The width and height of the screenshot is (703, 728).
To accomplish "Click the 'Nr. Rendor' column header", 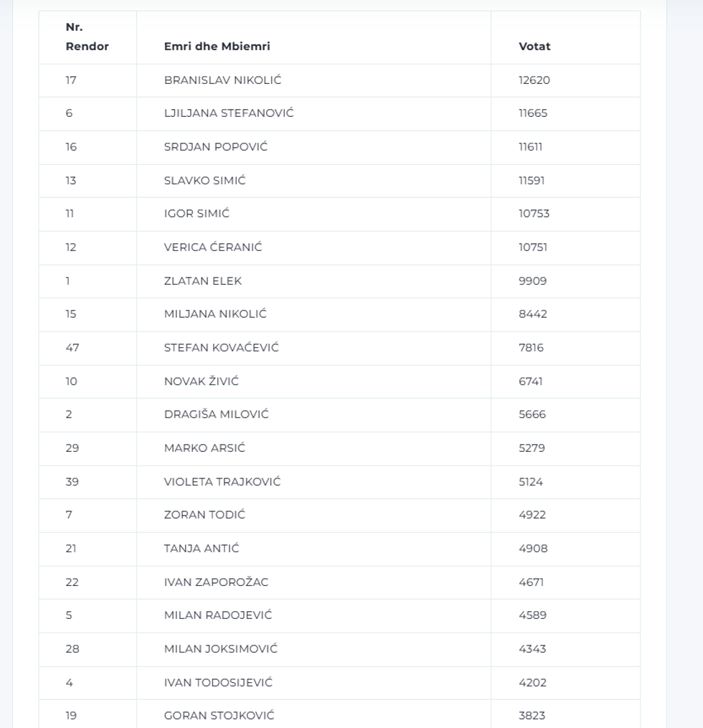I will [87, 37].
